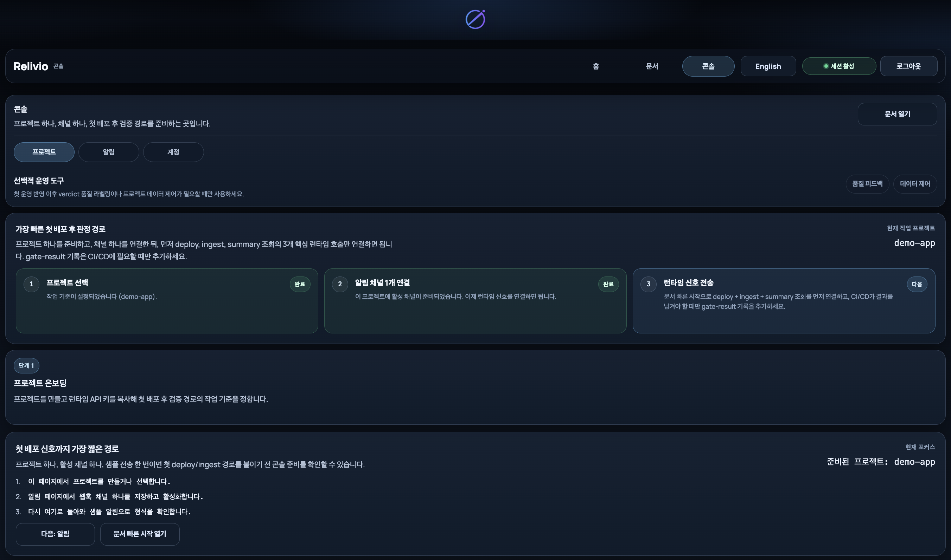Open 문서 in the top navigation
The width and height of the screenshot is (951, 560).
coord(652,66)
